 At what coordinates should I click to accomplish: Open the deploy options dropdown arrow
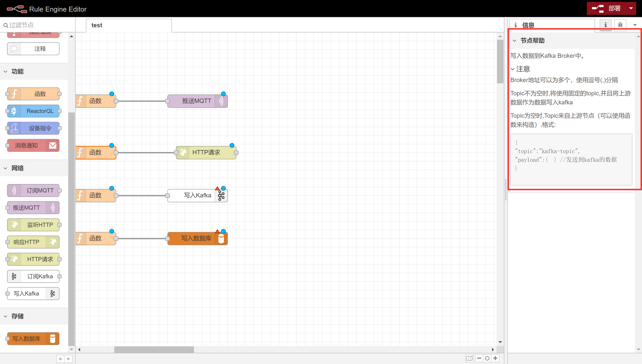click(x=631, y=9)
